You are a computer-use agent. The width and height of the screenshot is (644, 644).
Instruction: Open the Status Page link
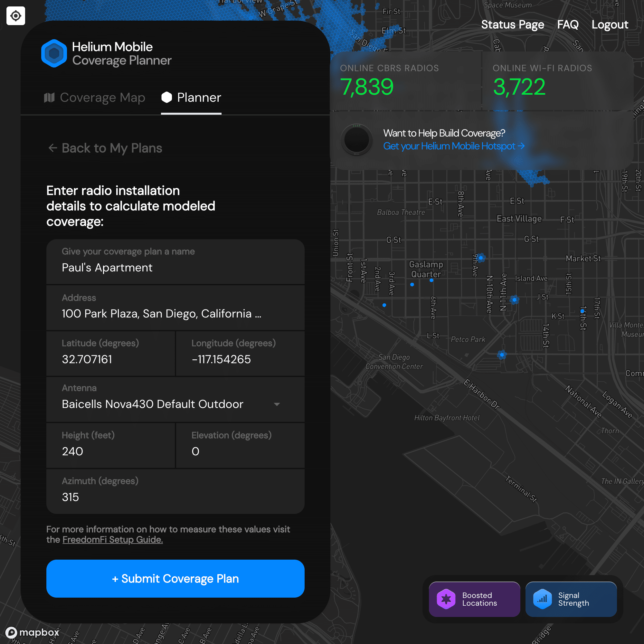[x=513, y=24]
